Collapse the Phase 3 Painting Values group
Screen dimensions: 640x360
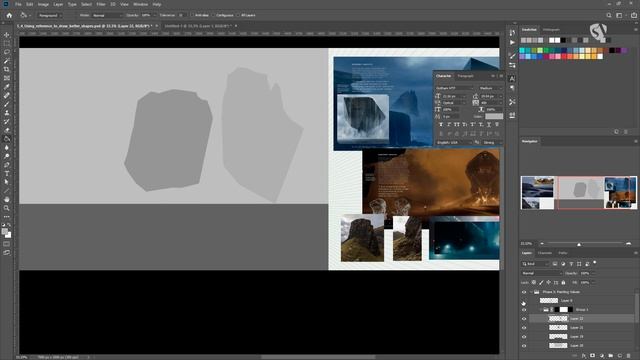tap(531, 292)
